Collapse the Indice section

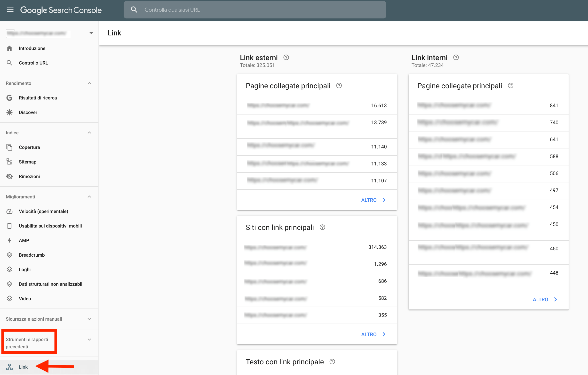coord(89,133)
